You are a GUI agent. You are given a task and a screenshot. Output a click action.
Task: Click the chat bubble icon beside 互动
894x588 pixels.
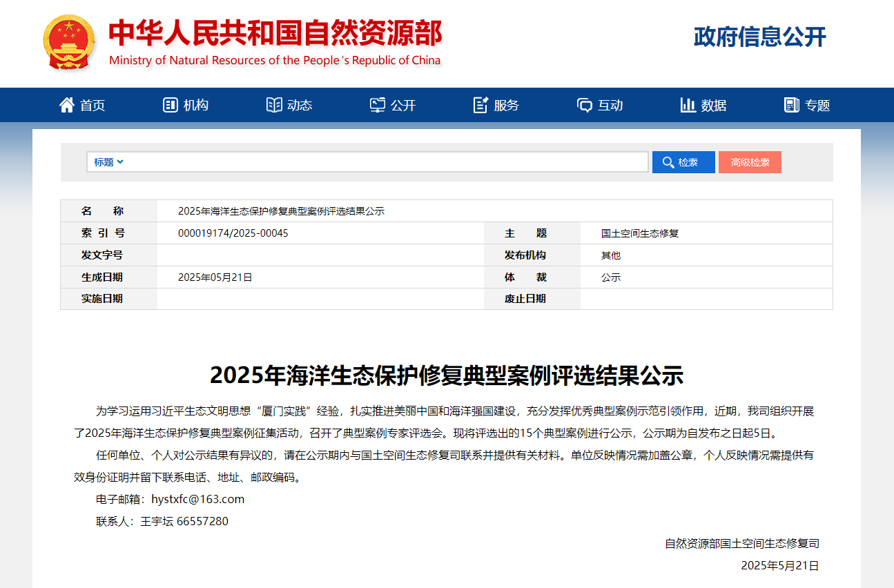(x=585, y=105)
